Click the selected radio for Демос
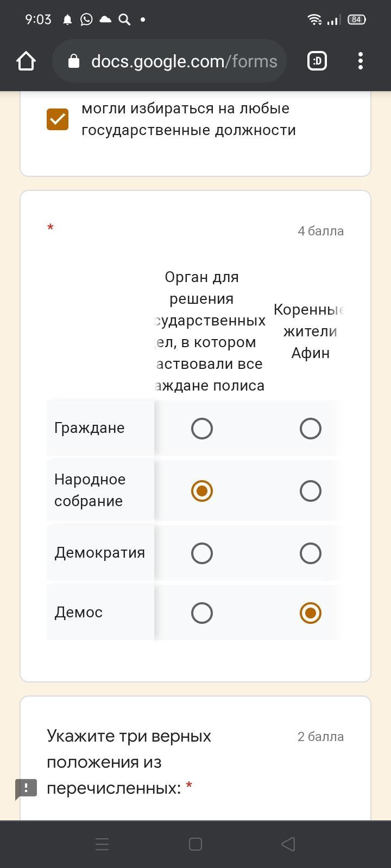 311,613
